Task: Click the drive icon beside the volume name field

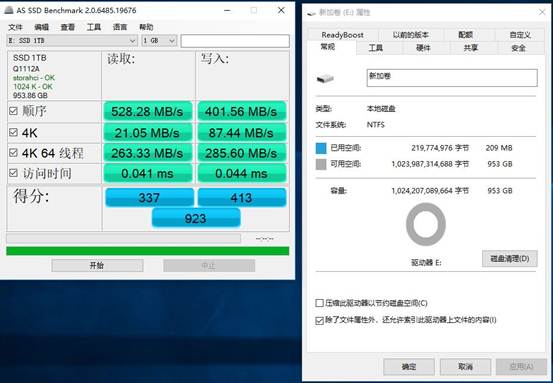Action: pos(325,78)
